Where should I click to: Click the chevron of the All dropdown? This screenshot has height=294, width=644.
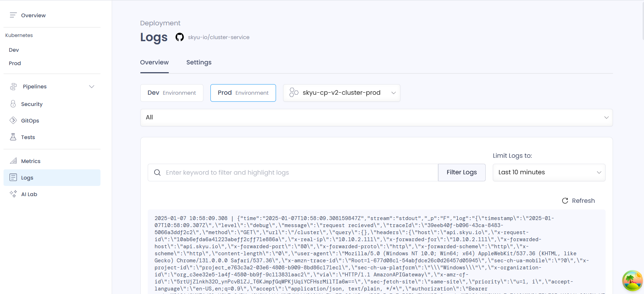tap(606, 118)
